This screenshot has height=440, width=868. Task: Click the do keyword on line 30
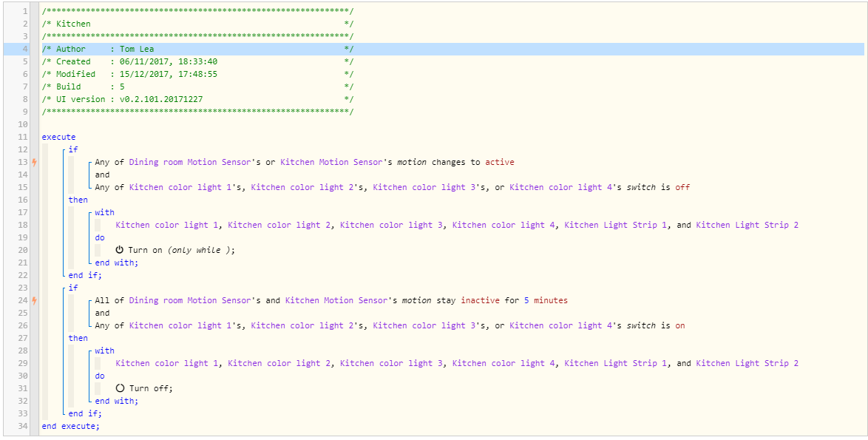click(x=100, y=376)
